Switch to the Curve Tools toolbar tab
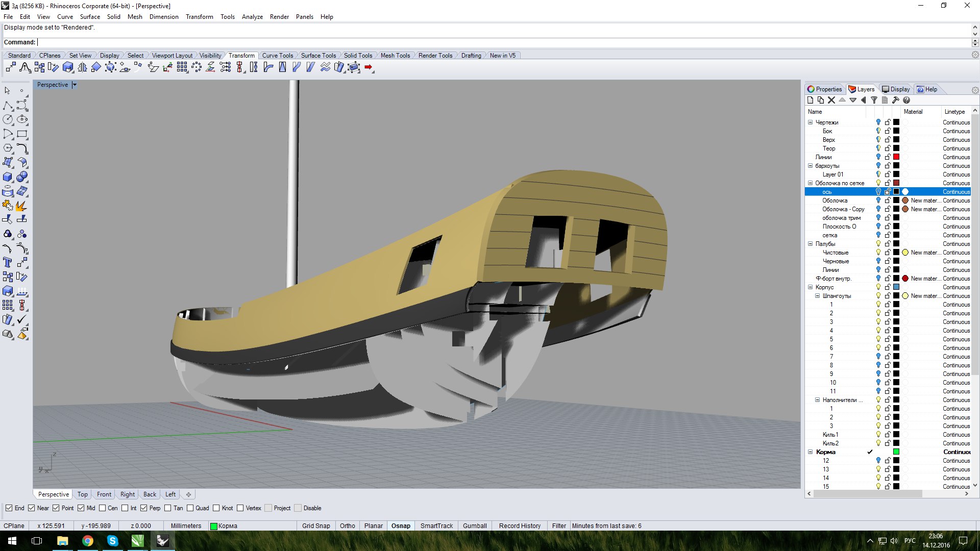The image size is (980, 551). 277,56
